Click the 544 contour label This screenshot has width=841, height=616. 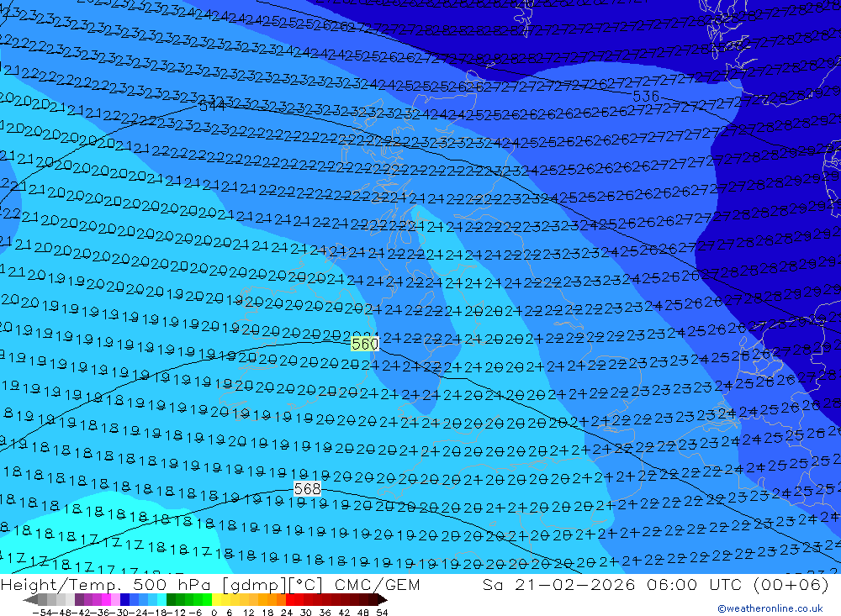pyautogui.click(x=212, y=106)
